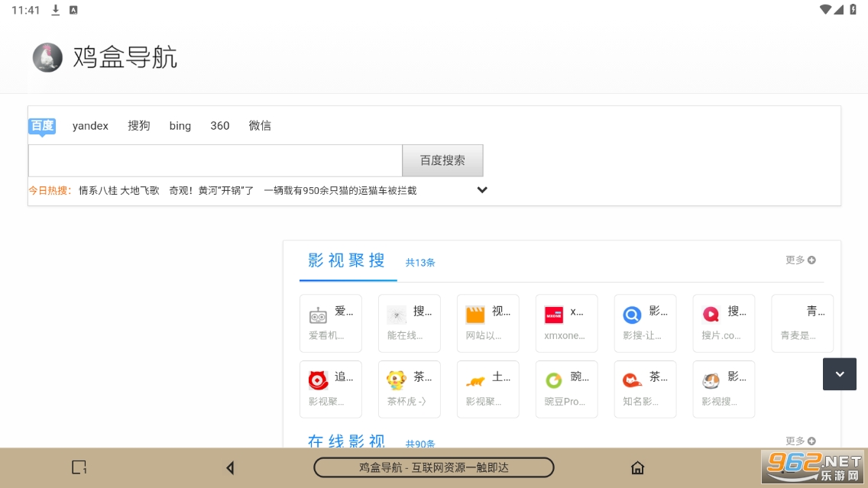The image size is (868, 488).
Task: Focus the search text input box
Action: [x=215, y=161]
